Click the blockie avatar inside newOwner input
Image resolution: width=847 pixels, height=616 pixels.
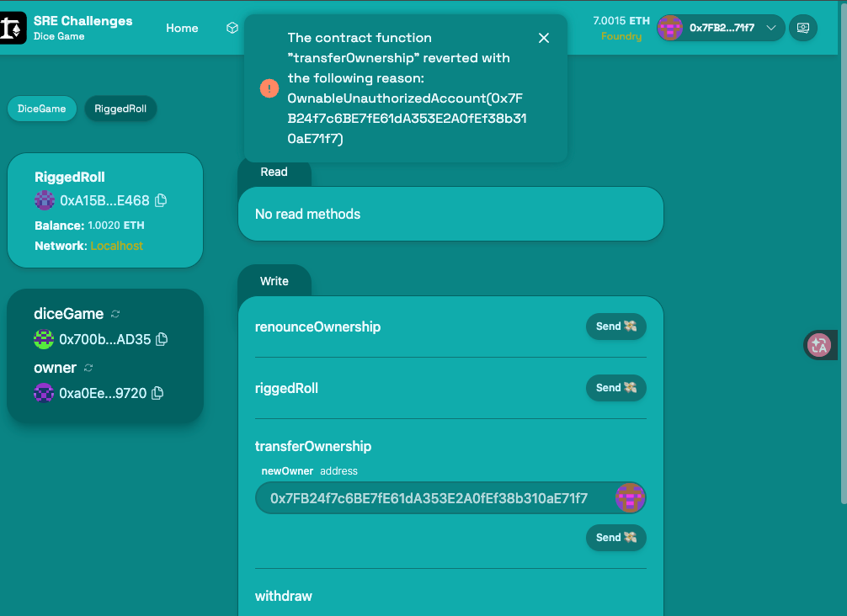click(630, 498)
